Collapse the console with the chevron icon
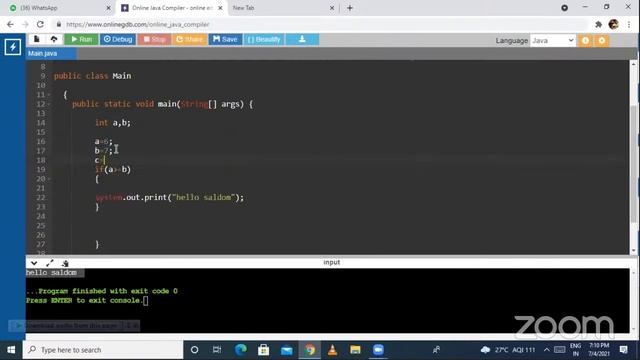 click(x=34, y=263)
